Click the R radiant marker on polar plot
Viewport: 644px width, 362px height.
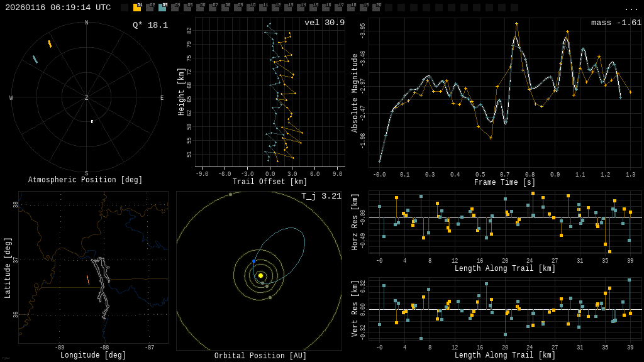[x=92, y=122]
